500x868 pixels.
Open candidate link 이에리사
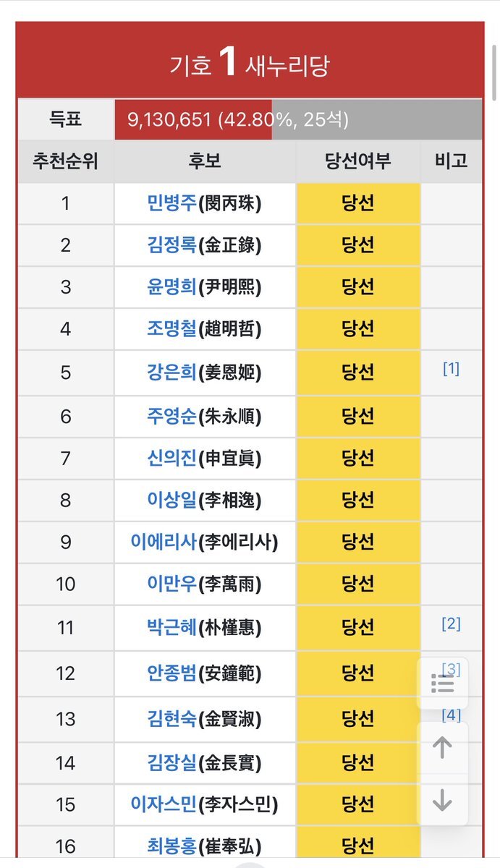coord(164,542)
